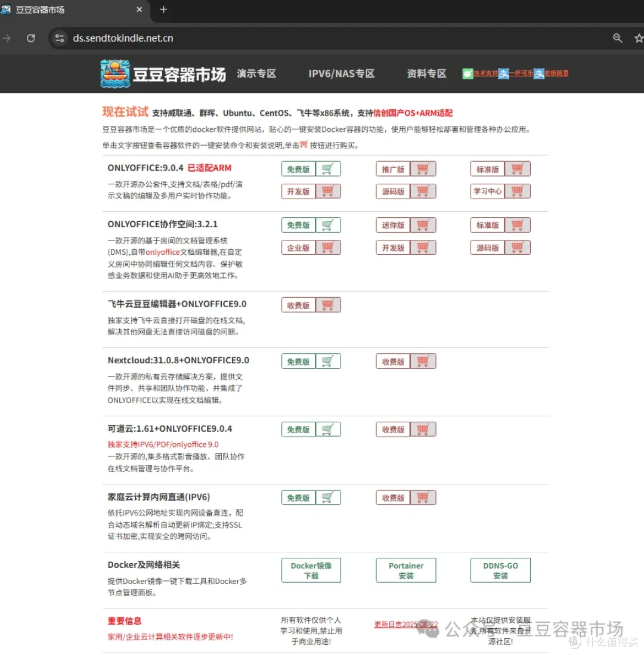Open the 演示专区 menu item

click(256, 73)
